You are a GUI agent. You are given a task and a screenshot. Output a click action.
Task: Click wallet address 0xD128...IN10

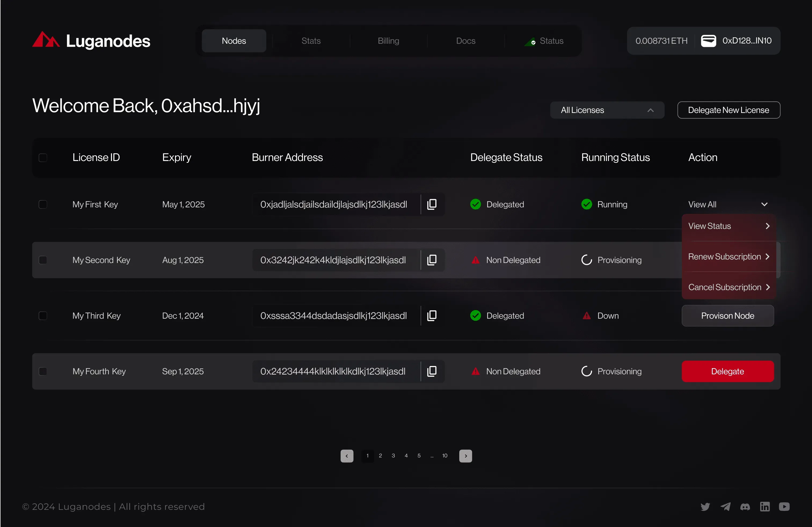(x=747, y=41)
